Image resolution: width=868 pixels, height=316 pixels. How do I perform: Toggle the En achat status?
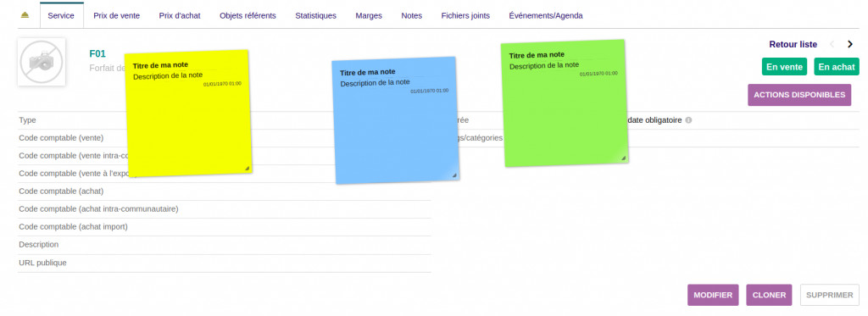tap(837, 66)
